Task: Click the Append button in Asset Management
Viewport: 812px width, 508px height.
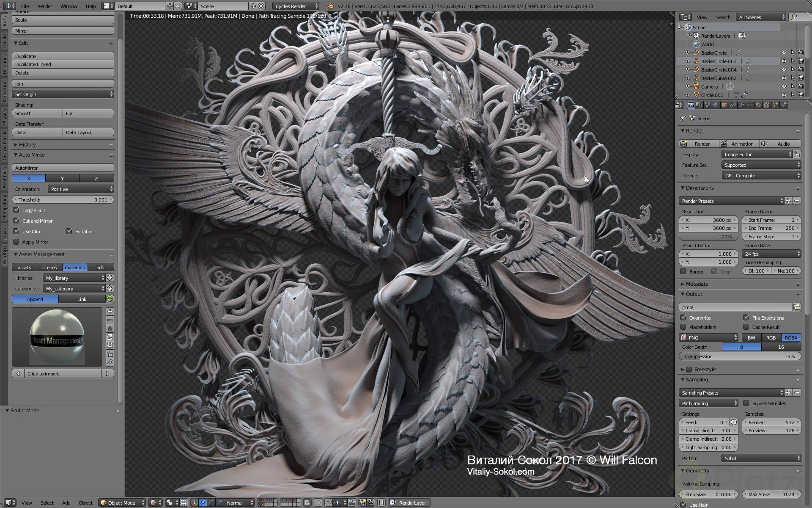Action: pyautogui.click(x=35, y=299)
